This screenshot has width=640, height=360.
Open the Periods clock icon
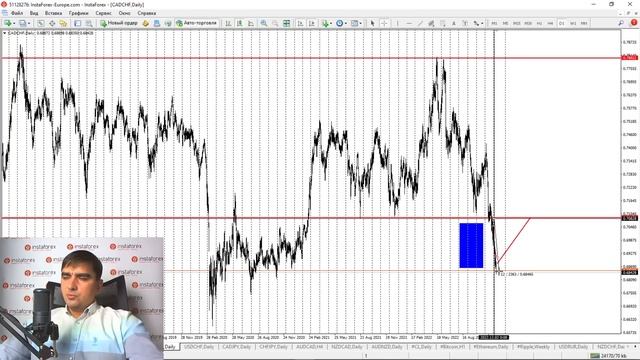(x=340, y=23)
